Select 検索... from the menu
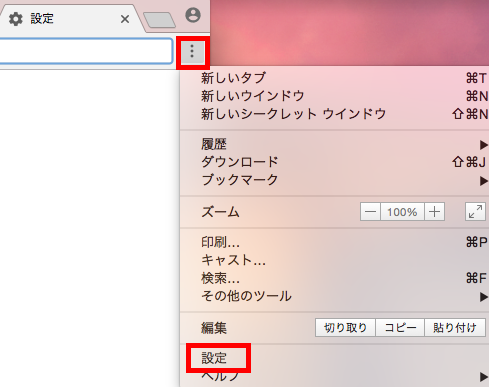This screenshot has width=489, height=387. [334, 278]
